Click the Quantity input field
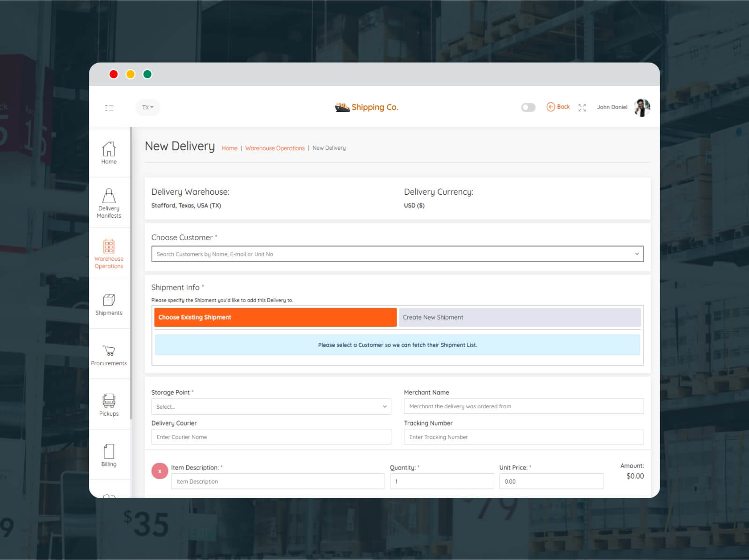 pos(442,481)
